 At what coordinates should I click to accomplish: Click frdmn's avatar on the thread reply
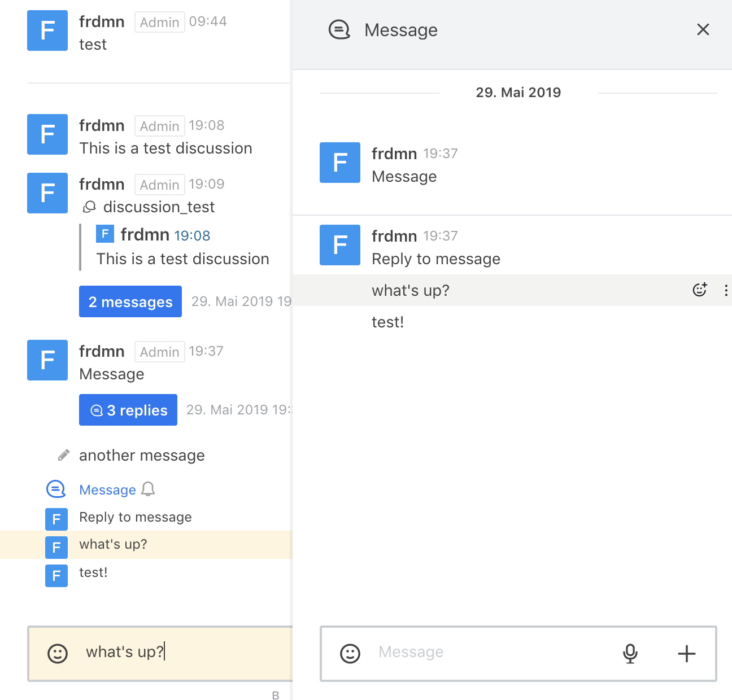pyautogui.click(x=339, y=245)
